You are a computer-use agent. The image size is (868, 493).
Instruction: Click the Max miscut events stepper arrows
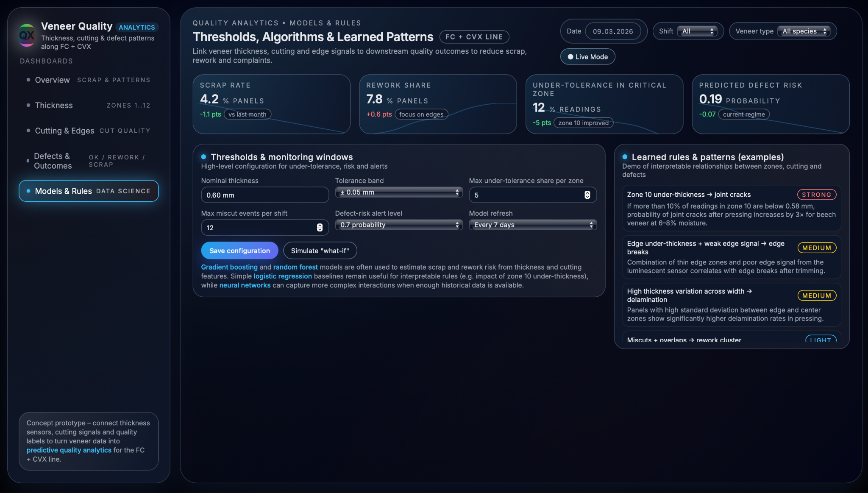tap(320, 228)
